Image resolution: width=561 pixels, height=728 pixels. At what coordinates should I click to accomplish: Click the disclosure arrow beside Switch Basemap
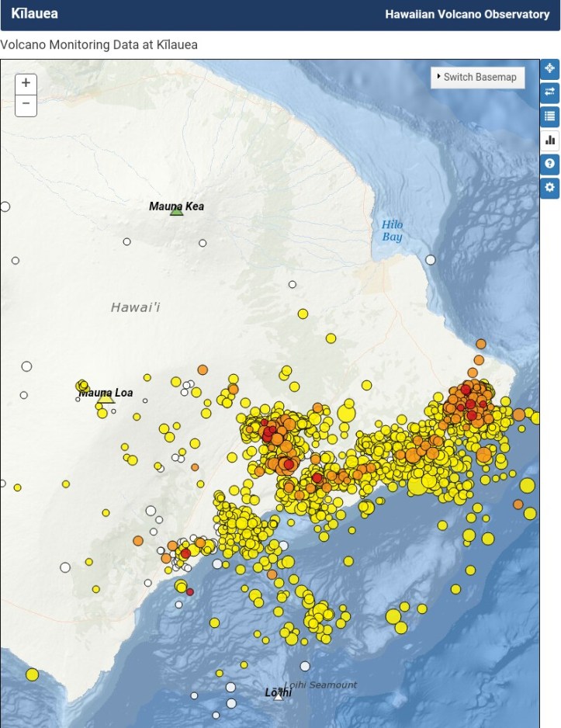(x=438, y=77)
